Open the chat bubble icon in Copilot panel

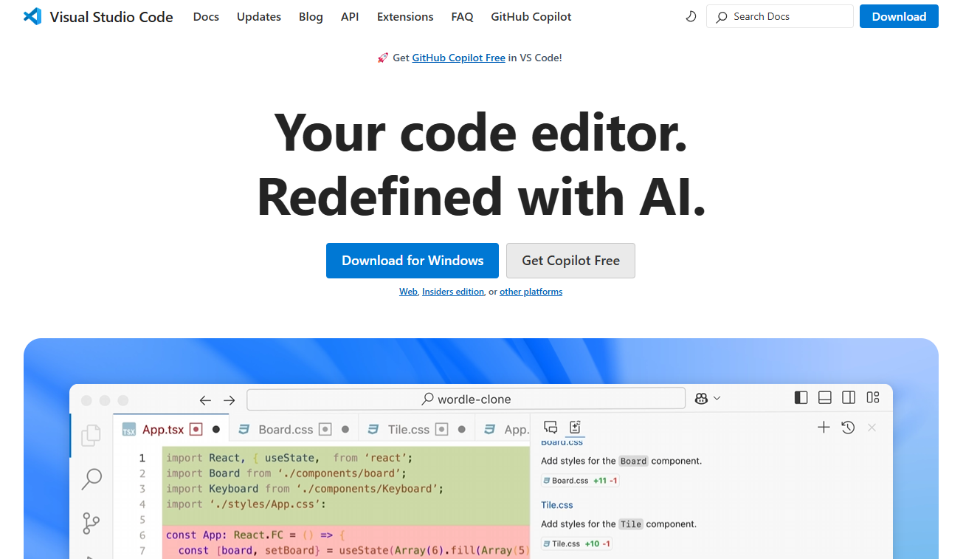551,427
